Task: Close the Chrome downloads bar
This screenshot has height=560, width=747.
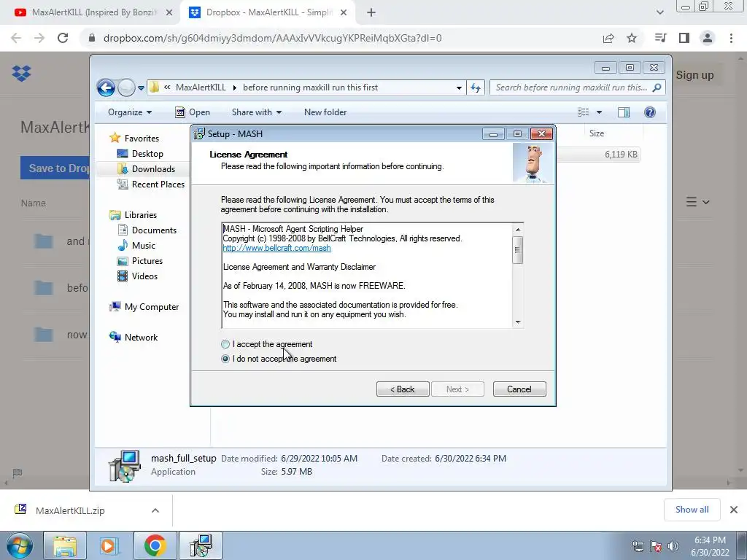Action: (734, 510)
